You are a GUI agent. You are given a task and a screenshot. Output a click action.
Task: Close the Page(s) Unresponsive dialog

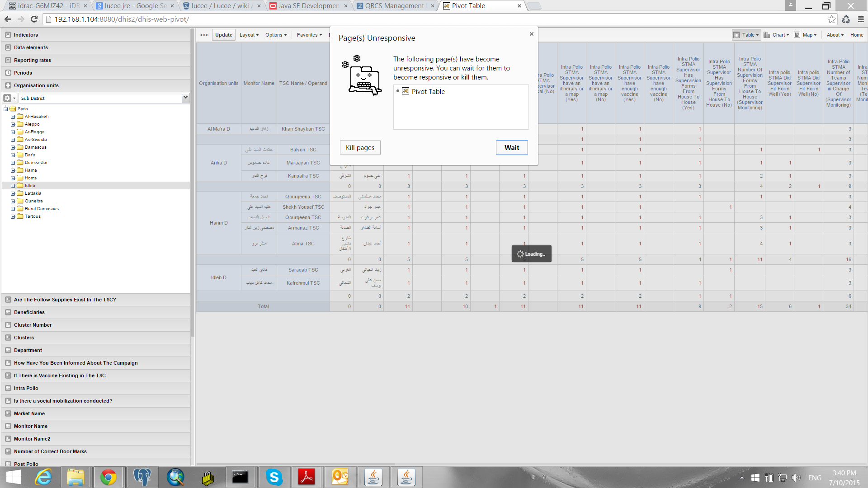point(532,34)
